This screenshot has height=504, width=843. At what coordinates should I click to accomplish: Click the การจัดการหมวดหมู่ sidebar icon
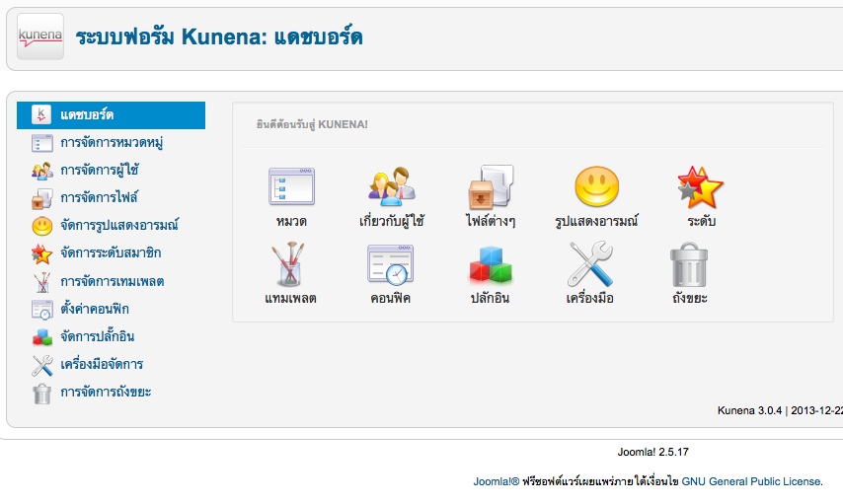41,143
